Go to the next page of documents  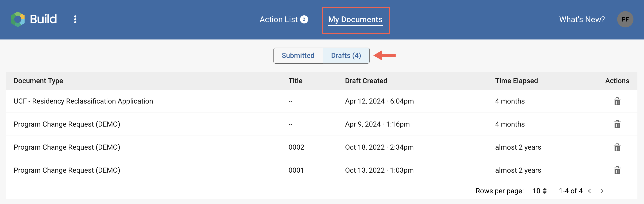pyautogui.click(x=602, y=191)
